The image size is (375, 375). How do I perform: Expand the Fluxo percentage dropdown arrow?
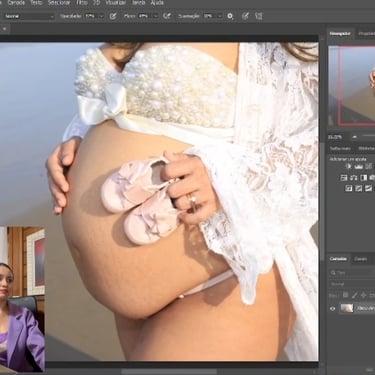155,16
